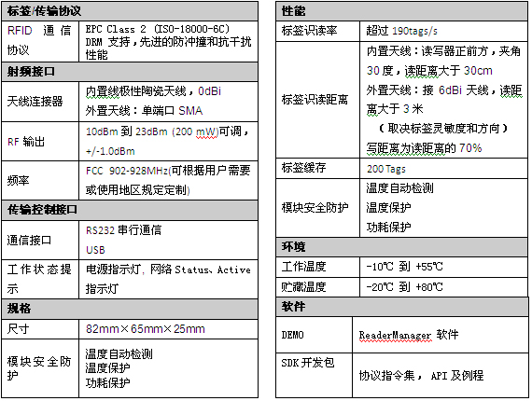This screenshot has width=532, height=401.
Task: Click the '标签识读率' label cell
Action: coord(317,31)
